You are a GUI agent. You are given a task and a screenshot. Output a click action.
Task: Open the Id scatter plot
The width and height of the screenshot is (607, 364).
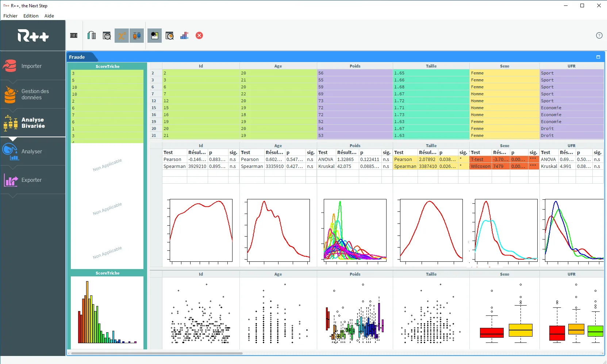click(201, 313)
